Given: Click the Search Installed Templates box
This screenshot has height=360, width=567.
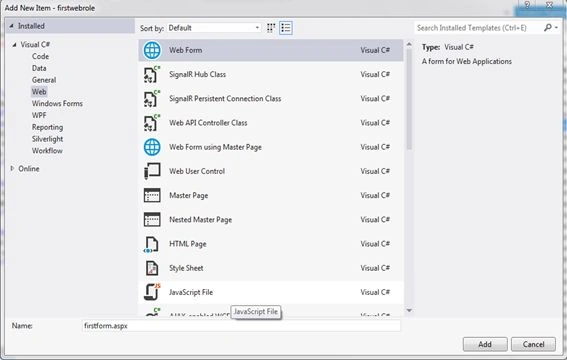Looking at the screenshot, I should point(478,28).
